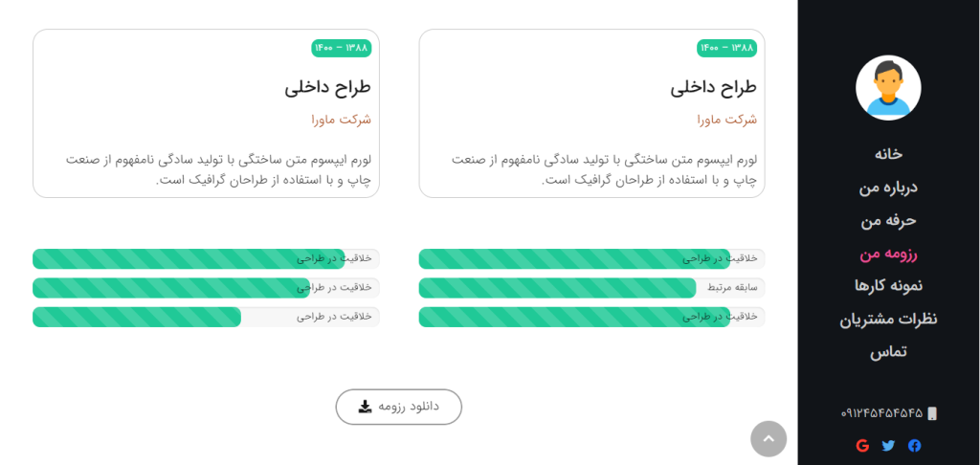Screen dimensions: 980x465
Task: Open نمونه کارها from sidebar
Action: [x=888, y=286]
